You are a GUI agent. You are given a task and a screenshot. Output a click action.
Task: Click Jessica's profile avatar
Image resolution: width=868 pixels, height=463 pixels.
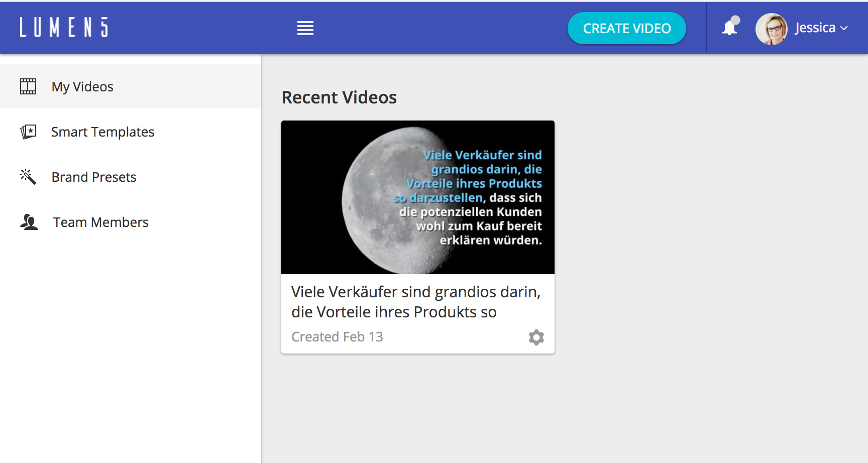click(771, 29)
